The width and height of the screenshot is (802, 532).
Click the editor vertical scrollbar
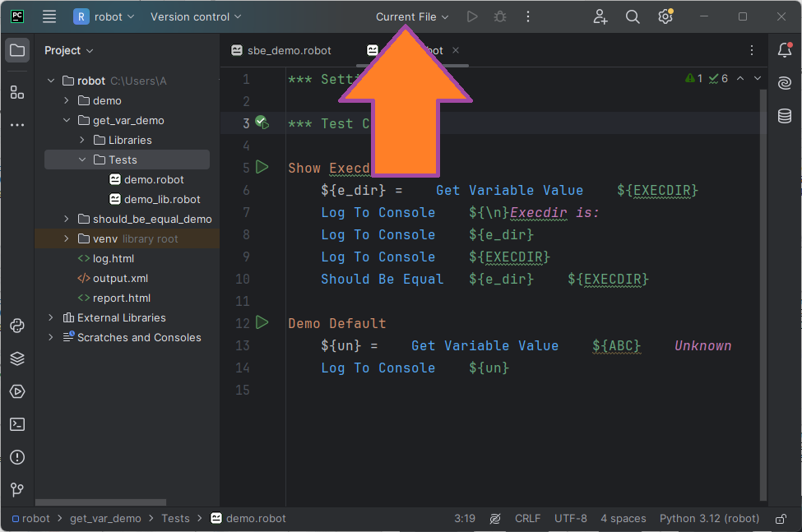pos(763,295)
